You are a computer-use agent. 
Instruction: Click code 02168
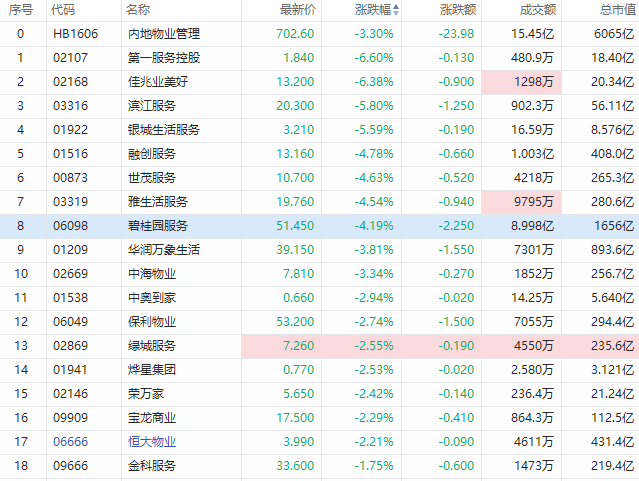click(x=71, y=82)
